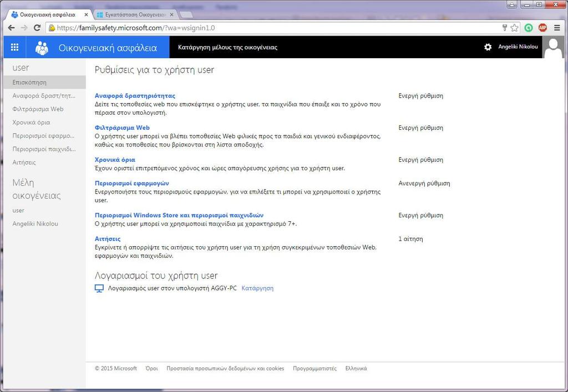Click the Ρυθμίσεις για το χρήστη user heading
568x392 pixels.
point(154,70)
